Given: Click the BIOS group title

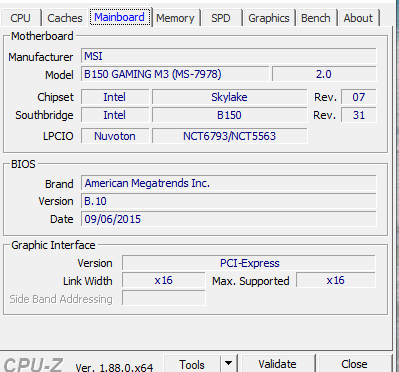Looking at the screenshot, I should [23, 164].
